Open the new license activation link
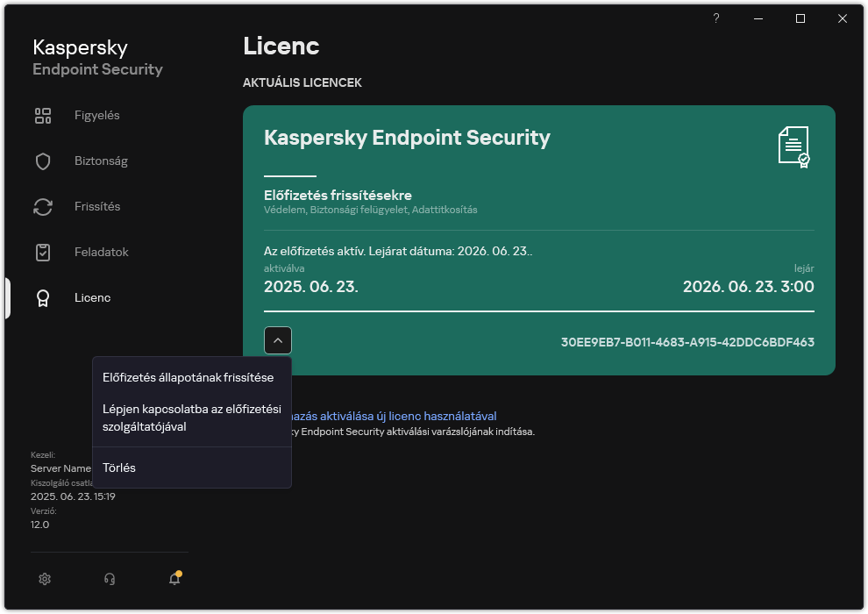 coord(395,416)
